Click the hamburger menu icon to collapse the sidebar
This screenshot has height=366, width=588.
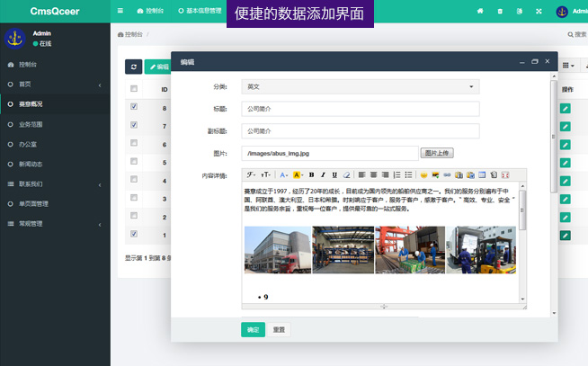tap(120, 11)
